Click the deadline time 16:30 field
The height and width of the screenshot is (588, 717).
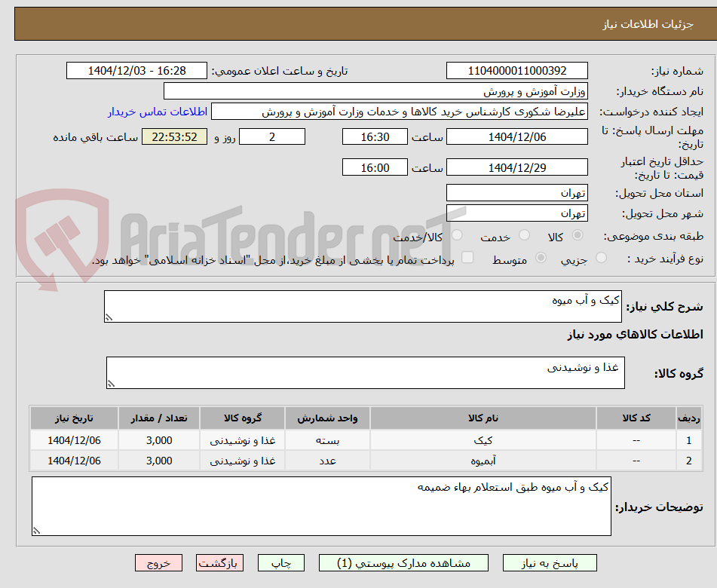[x=375, y=136]
